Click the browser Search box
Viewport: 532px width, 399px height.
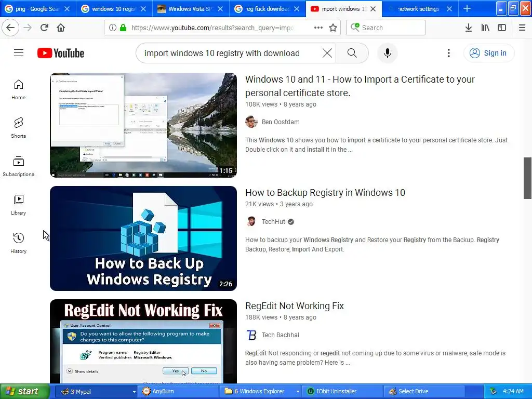click(x=386, y=28)
